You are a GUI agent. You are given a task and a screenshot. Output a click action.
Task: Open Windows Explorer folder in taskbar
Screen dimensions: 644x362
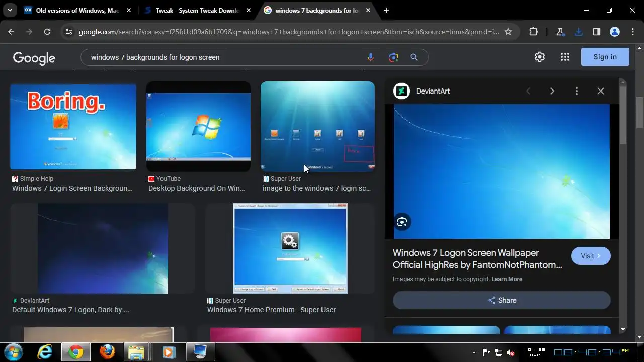point(137,352)
